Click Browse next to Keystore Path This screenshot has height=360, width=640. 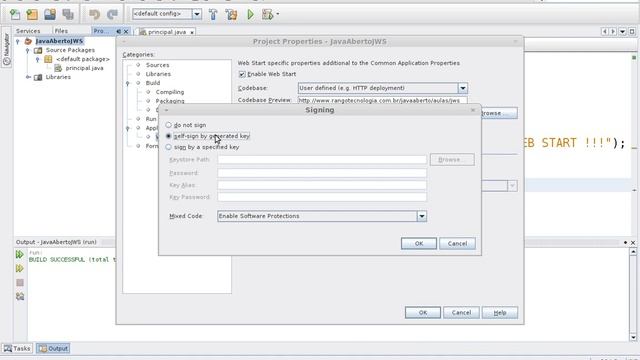click(x=452, y=160)
